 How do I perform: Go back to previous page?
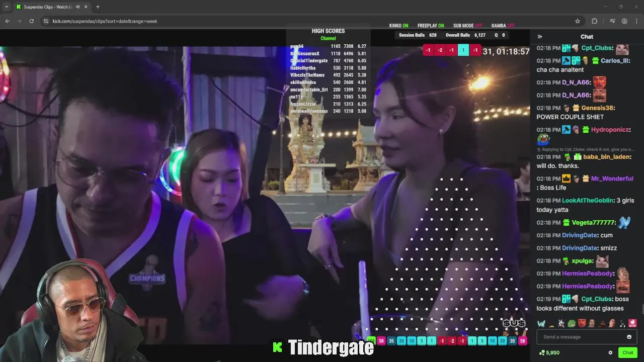point(7,21)
